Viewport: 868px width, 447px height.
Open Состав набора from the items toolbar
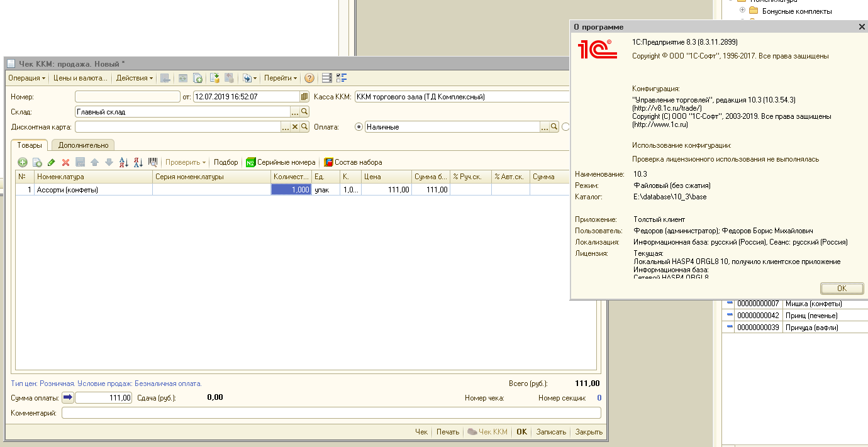353,162
